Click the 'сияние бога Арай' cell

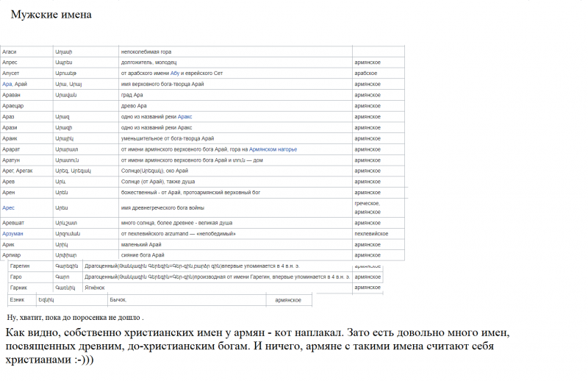click(235, 255)
